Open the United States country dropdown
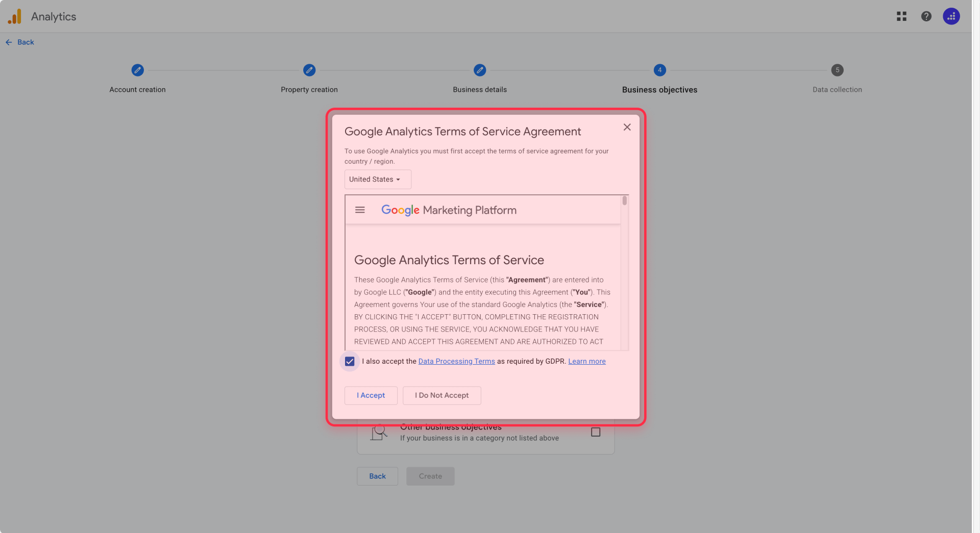 point(377,179)
